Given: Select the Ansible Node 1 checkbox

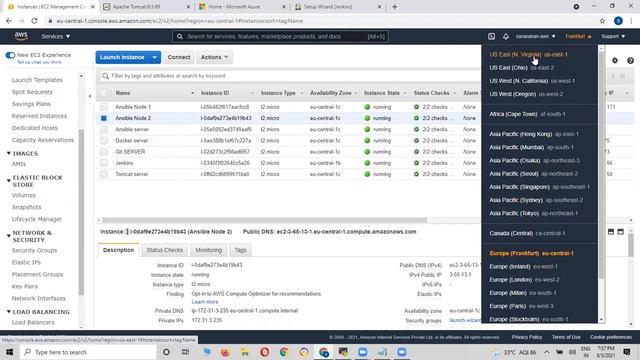Looking at the screenshot, I should pyautogui.click(x=104, y=107).
